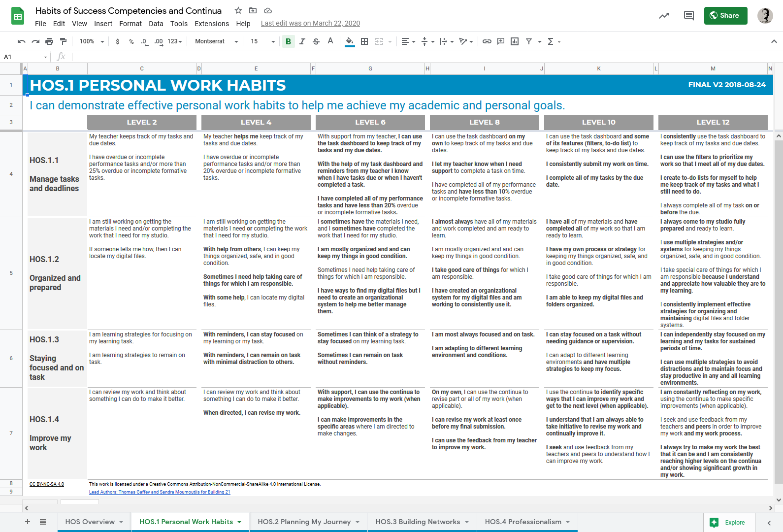783x532 pixels.
Task: Toggle strikethrough formatting
Action: (316, 41)
